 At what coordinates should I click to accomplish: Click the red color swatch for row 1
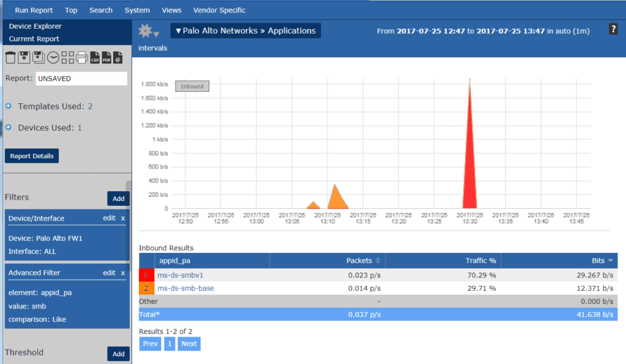tap(147, 275)
